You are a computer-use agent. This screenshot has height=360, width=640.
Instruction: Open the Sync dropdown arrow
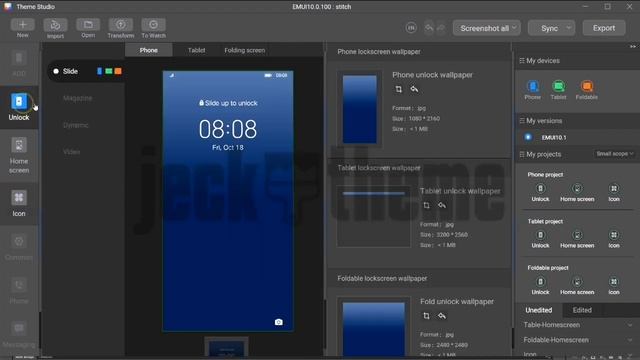pyautogui.click(x=569, y=28)
